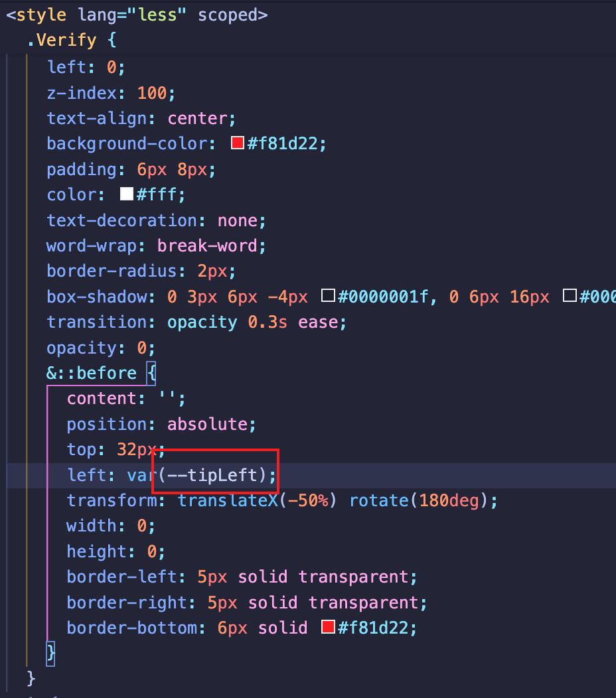Click the #0000001f box-shadow color swatch
This screenshot has width=616, height=698.
tap(328, 296)
